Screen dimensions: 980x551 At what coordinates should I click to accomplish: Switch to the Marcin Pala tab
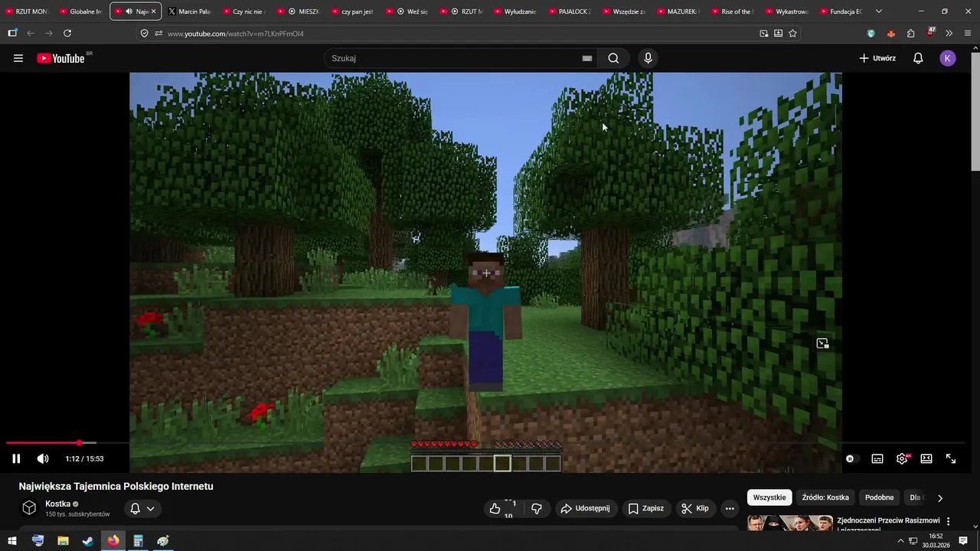point(189,11)
